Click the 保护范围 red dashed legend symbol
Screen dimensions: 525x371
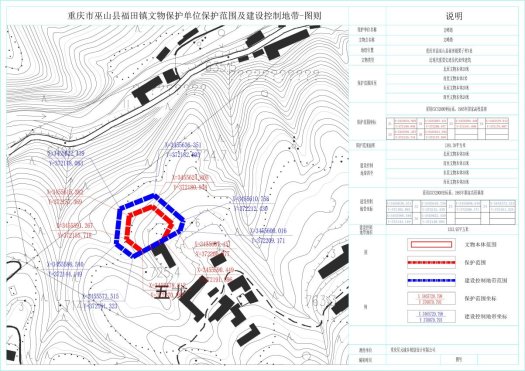pos(431,263)
